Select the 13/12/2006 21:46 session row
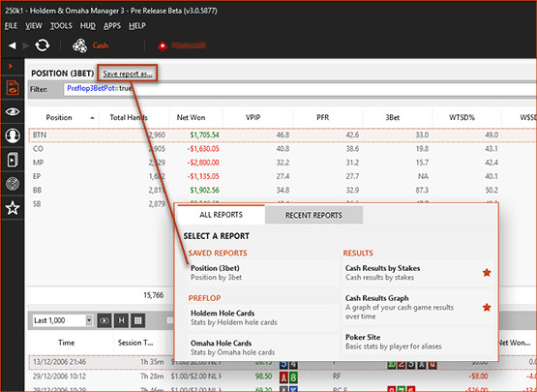This screenshot has height=392, width=537. point(283,362)
